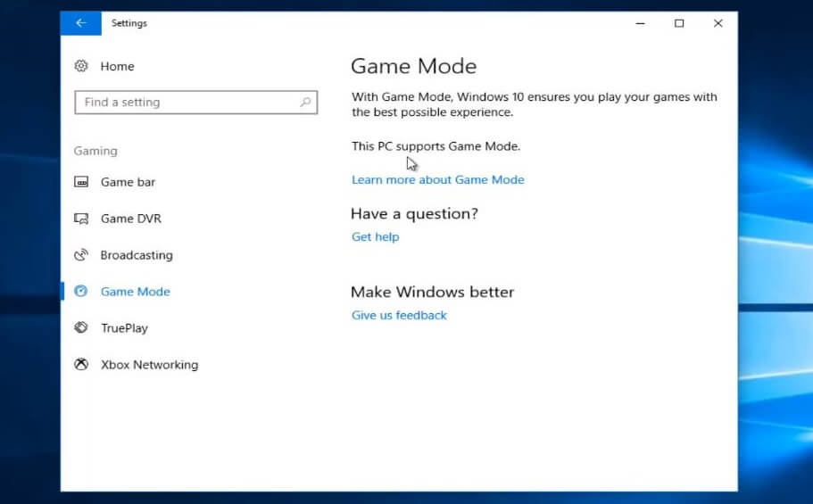Go to the Game bar settings page

click(128, 182)
